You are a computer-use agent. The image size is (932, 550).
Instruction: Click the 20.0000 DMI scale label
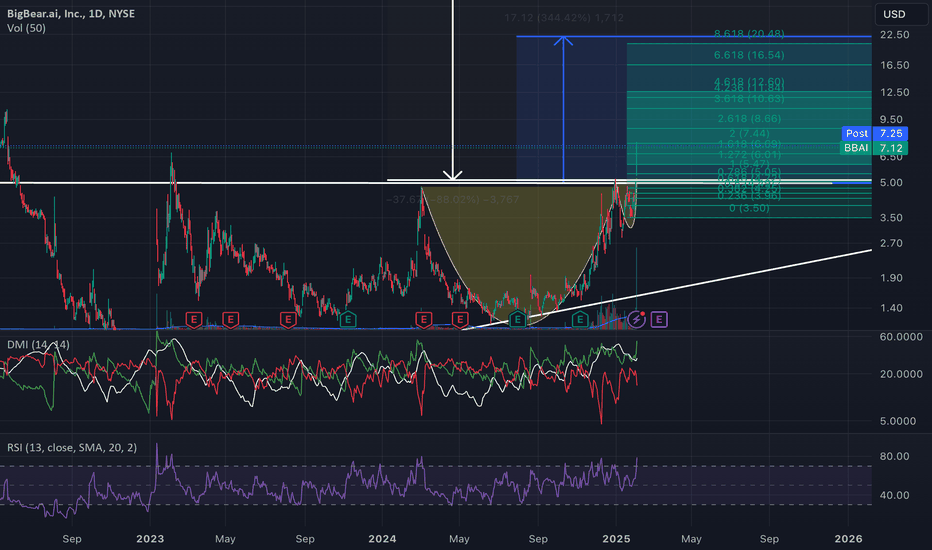(x=901, y=374)
